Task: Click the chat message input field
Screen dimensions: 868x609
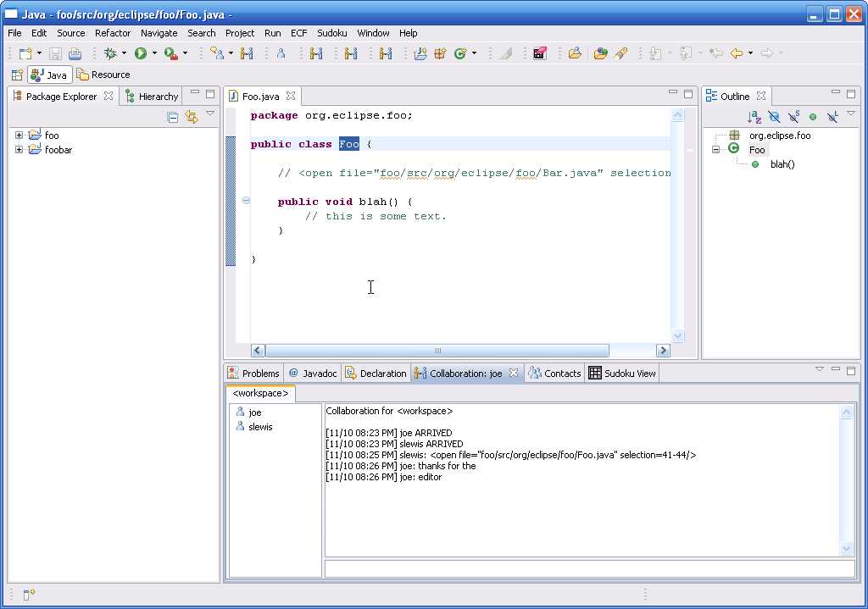Action: (x=590, y=568)
